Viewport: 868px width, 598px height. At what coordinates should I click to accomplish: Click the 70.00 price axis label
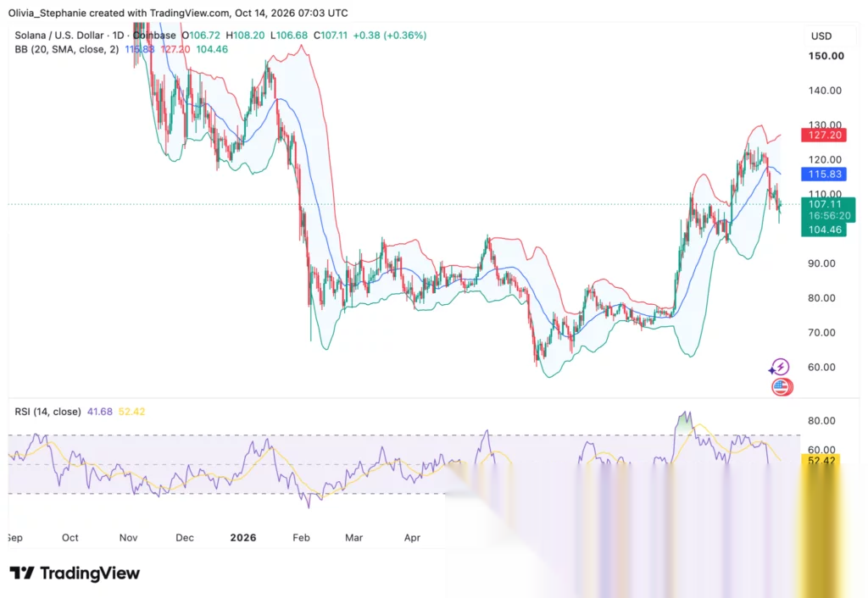point(821,333)
